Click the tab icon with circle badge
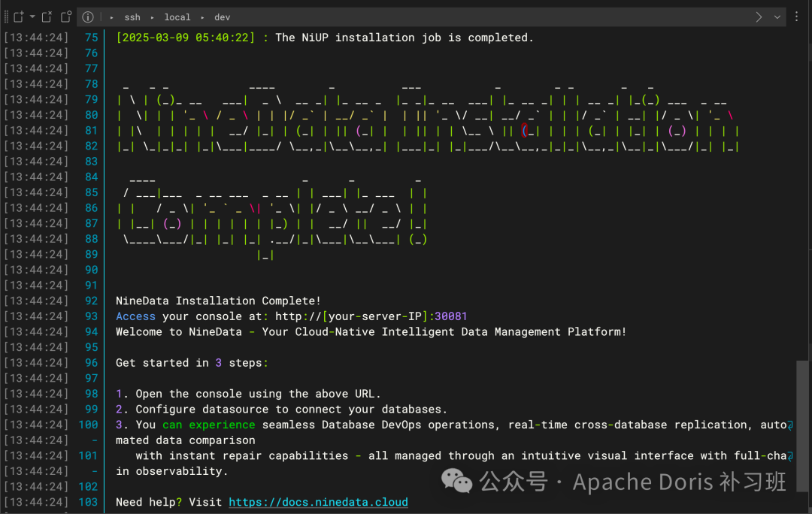The image size is (812, 514). click(65, 17)
